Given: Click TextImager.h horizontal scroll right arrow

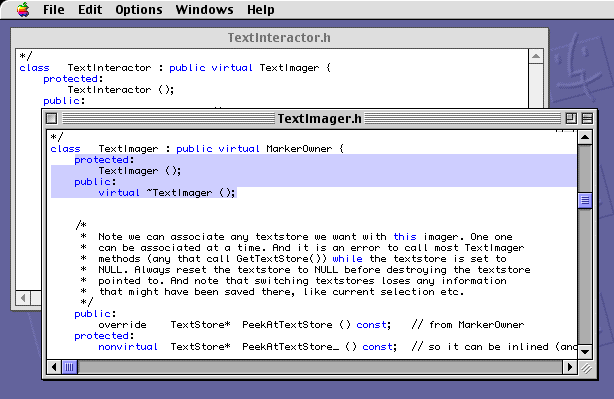Looking at the screenshot, I should (x=570, y=367).
